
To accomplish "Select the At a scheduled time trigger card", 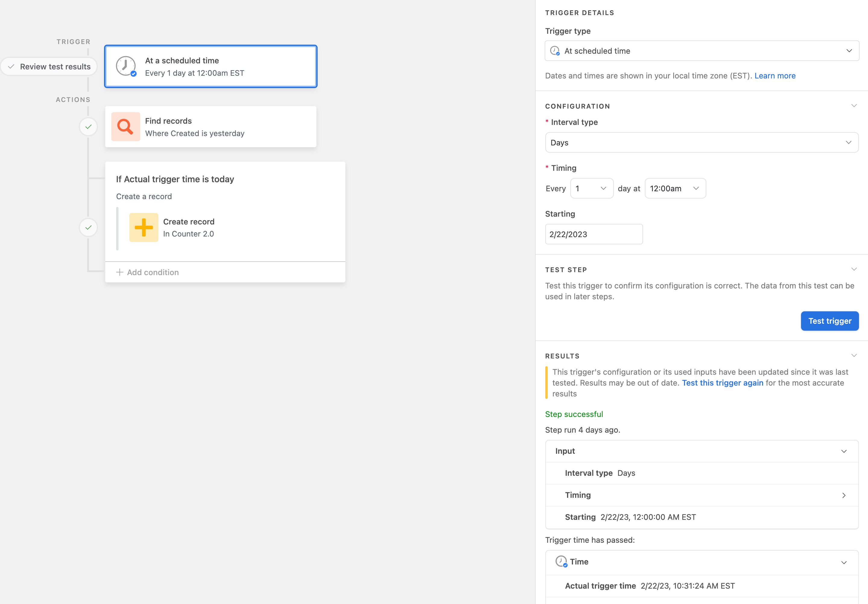I will [211, 66].
